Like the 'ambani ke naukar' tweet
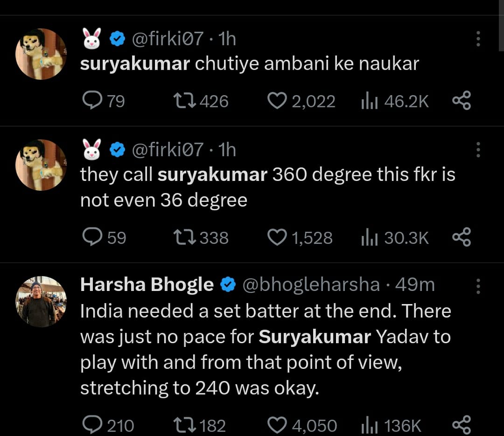 tap(277, 101)
